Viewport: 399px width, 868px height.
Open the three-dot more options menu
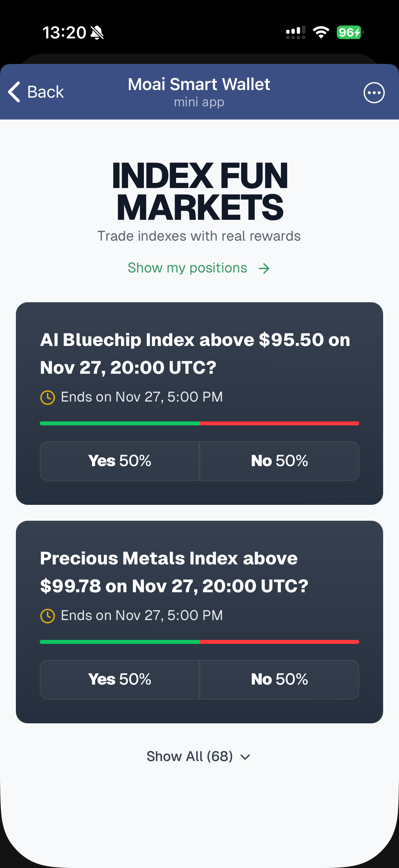click(374, 93)
